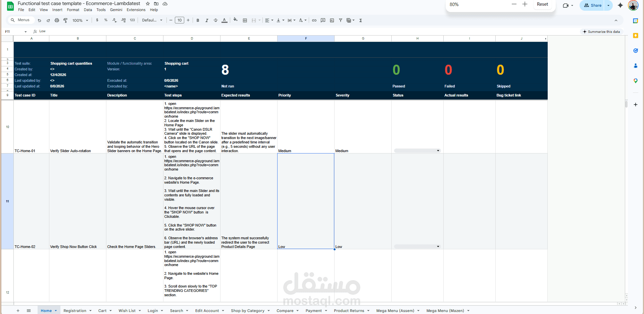Move document with the folder icon
The height and width of the screenshot is (314, 644).
click(x=156, y=4)
